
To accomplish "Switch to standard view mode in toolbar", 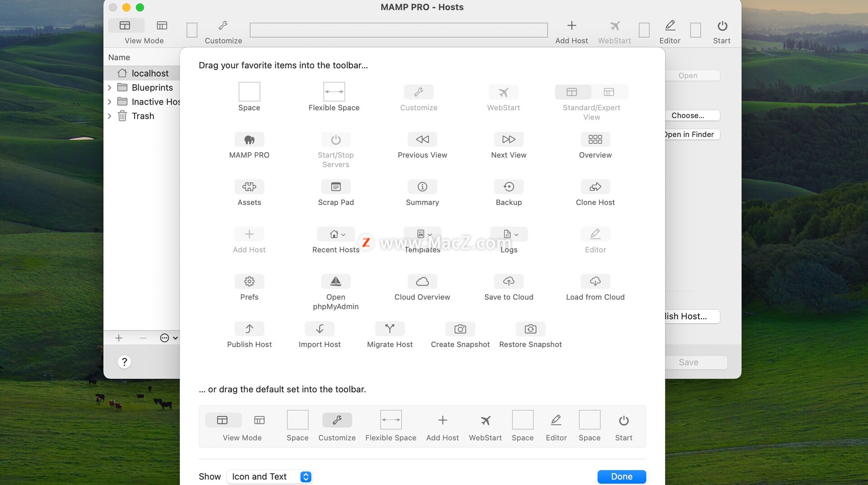I will tap(126, 25).
